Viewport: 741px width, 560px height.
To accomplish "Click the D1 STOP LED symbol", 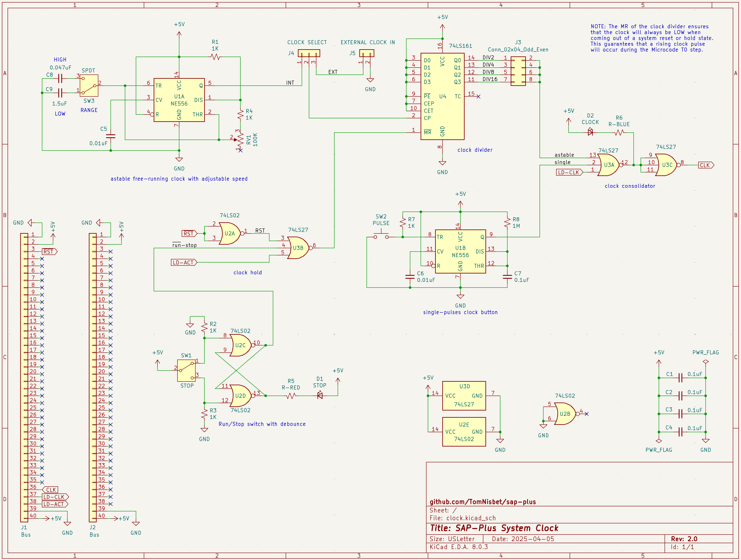I will (x=320, y=396).
